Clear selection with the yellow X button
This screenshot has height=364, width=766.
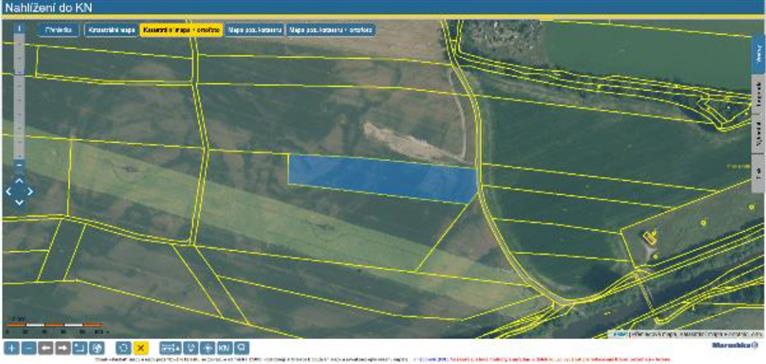141,348
